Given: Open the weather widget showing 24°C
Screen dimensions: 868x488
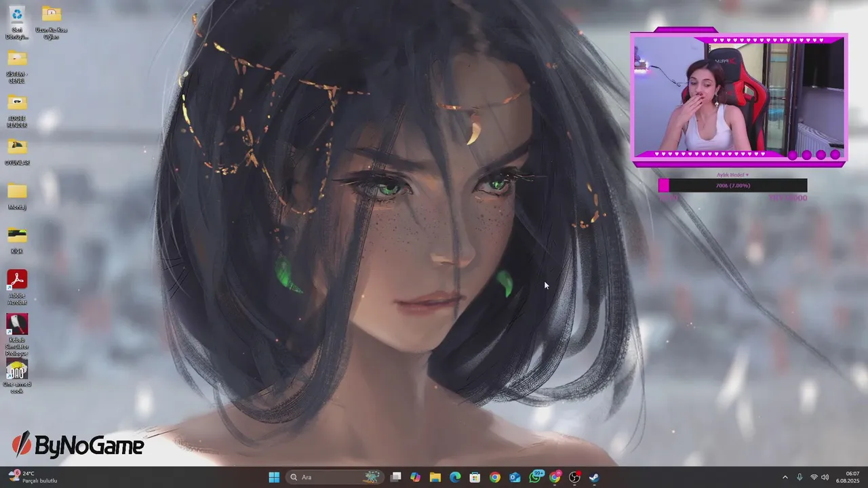Looking at the screenshot, I should [x=33, y=477].
